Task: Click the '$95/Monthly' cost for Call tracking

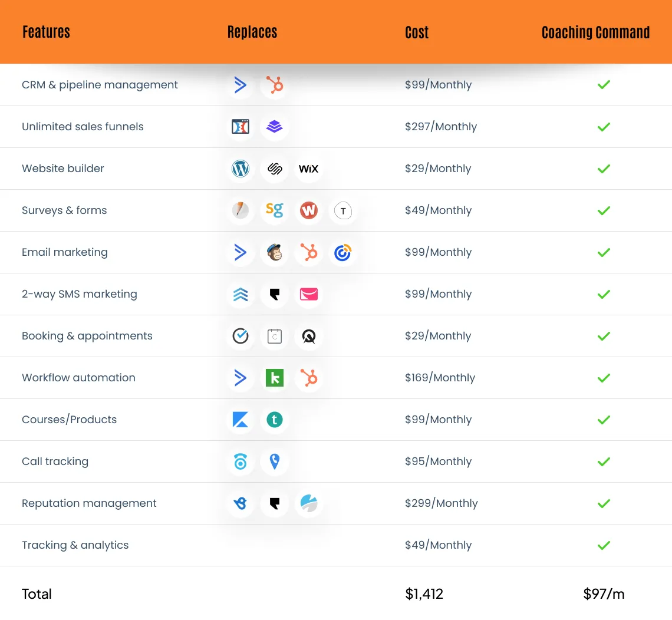Action: tap(439, 461)
